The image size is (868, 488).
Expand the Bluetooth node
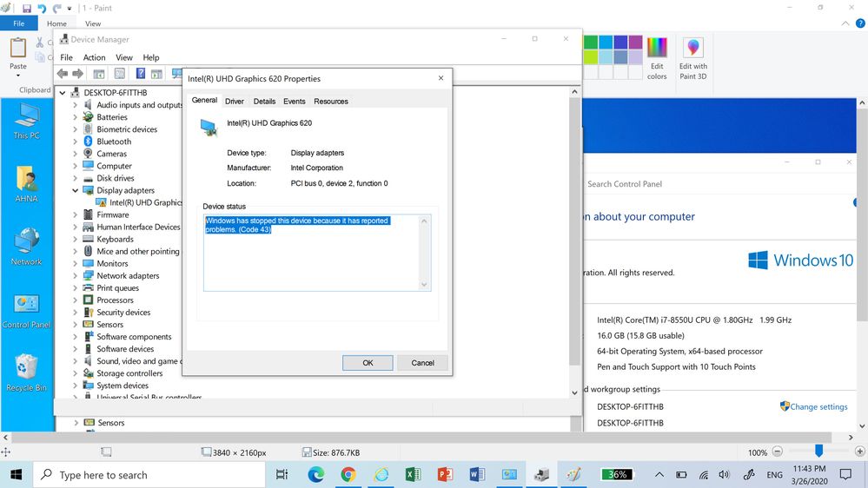[x=76, y=142]
